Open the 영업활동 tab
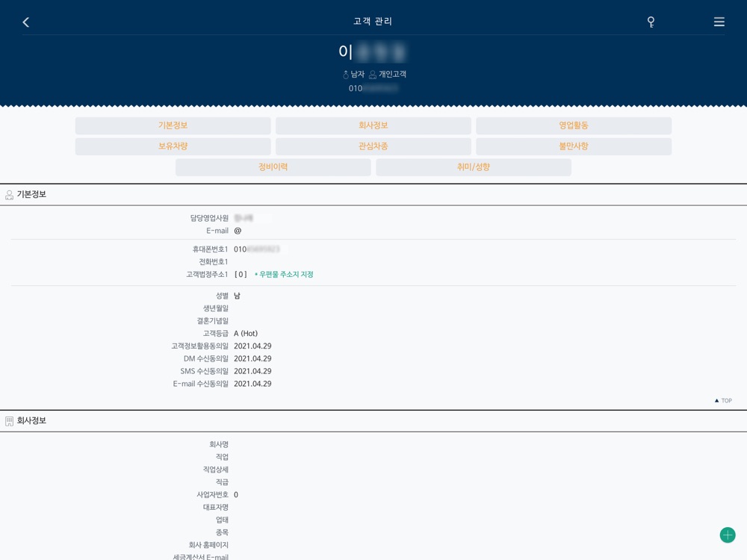This screenshot has width=747, height=560. [x=573, y=125]
